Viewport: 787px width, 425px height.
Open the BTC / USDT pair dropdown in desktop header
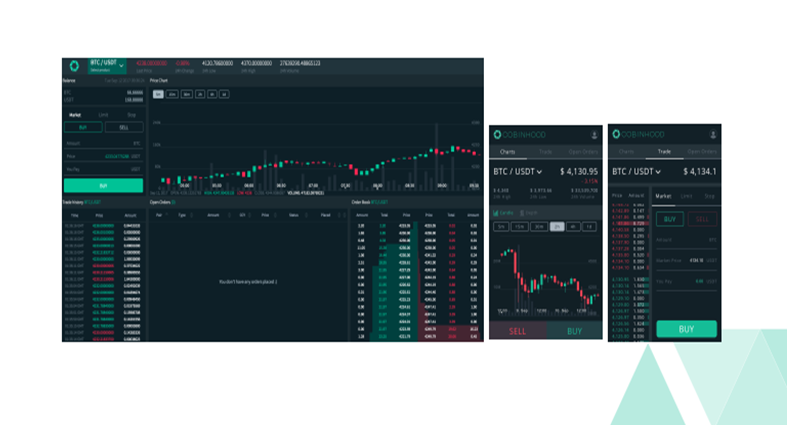coord(107,65)
